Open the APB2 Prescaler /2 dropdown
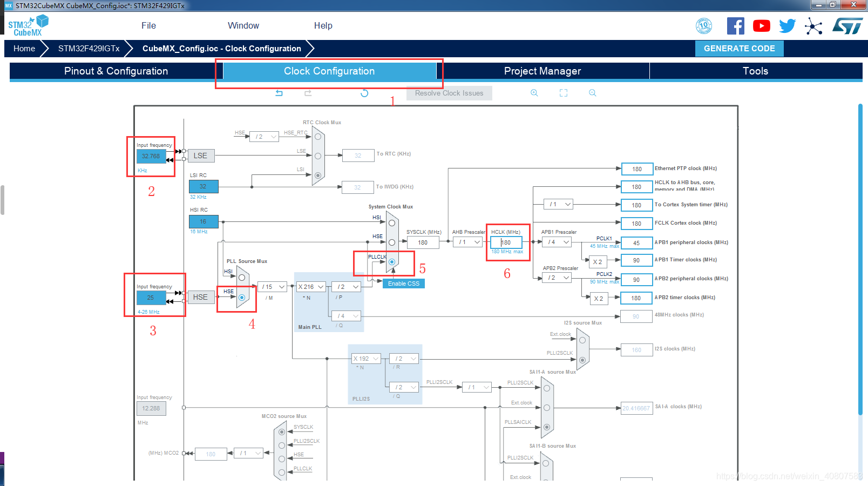This screenshot has height=486, width=868. coord(557,278)
